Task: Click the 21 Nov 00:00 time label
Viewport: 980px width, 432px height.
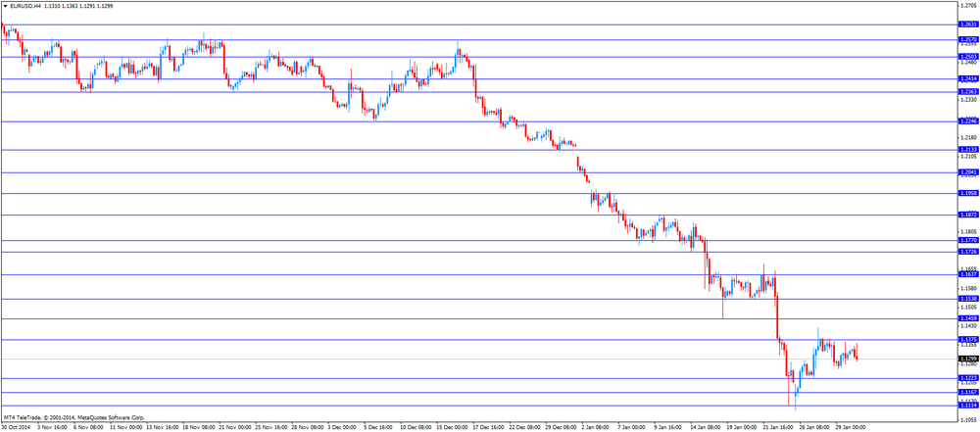Action: click(234, 428)
